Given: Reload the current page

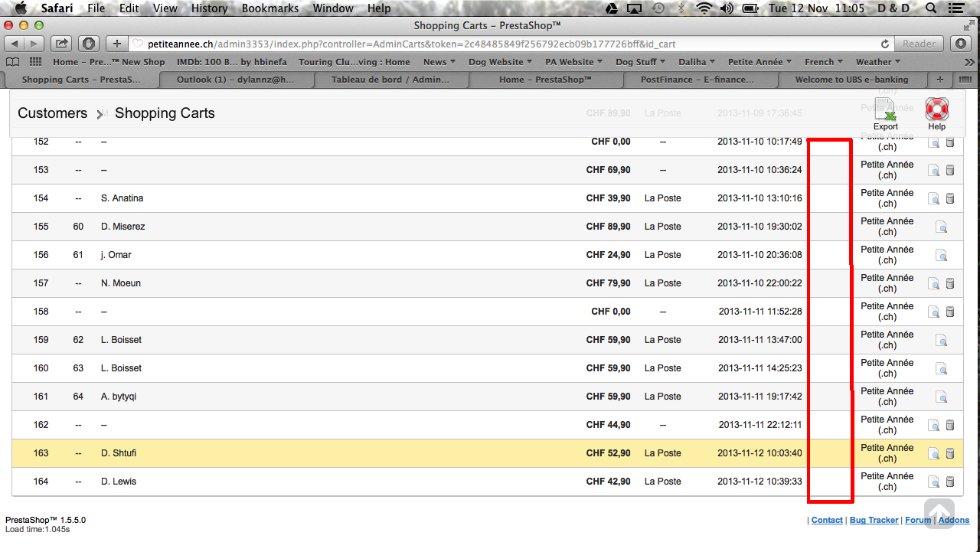Looking at the screenshot, I should [x=885, y=44].
